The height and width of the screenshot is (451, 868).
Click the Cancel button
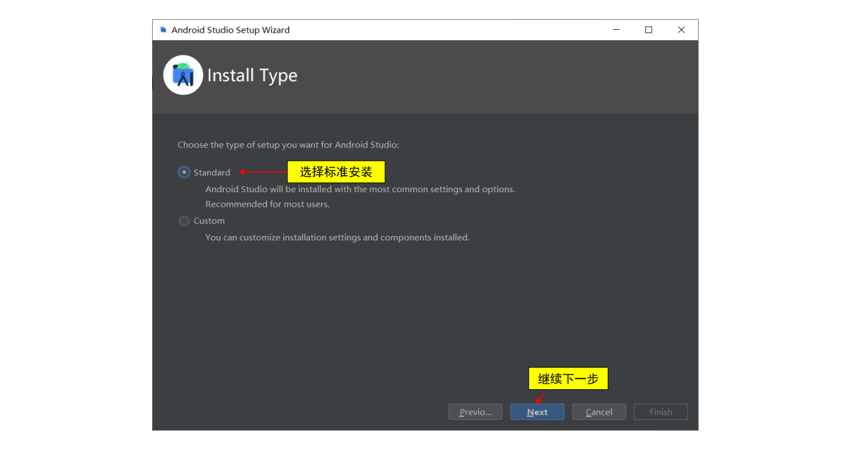(599, 412)
